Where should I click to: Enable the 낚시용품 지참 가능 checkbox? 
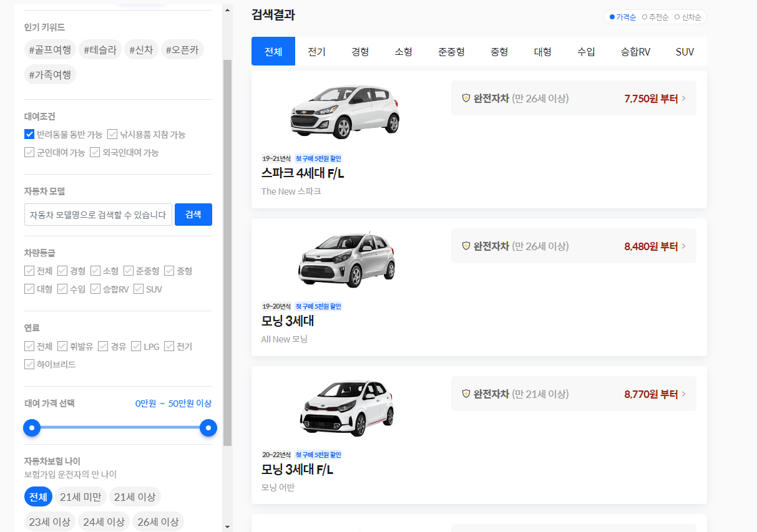[x=112, y=133]
